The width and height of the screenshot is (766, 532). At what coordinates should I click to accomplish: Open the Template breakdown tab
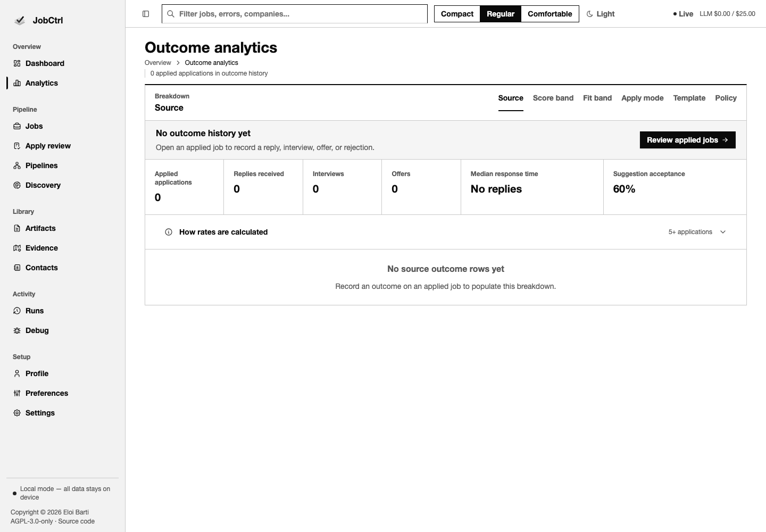pos(689,98)
